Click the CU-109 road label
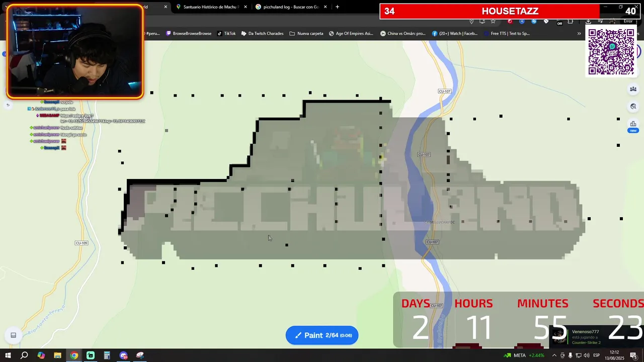 point(81,243)
